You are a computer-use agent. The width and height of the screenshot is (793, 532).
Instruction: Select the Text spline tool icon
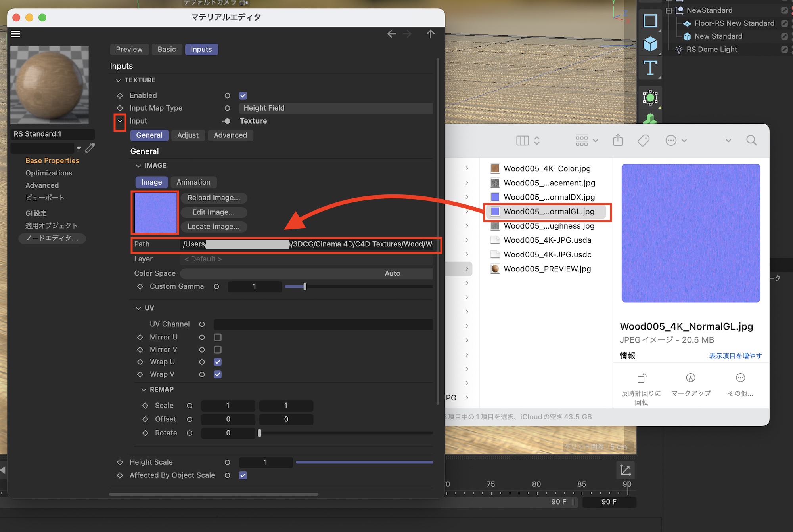(650, 68)
